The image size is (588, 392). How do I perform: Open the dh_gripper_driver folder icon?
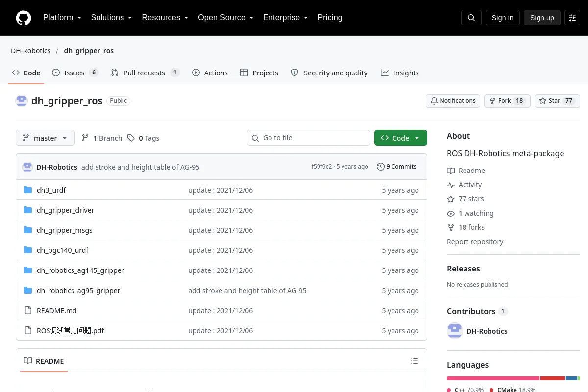tap(28, 210)
